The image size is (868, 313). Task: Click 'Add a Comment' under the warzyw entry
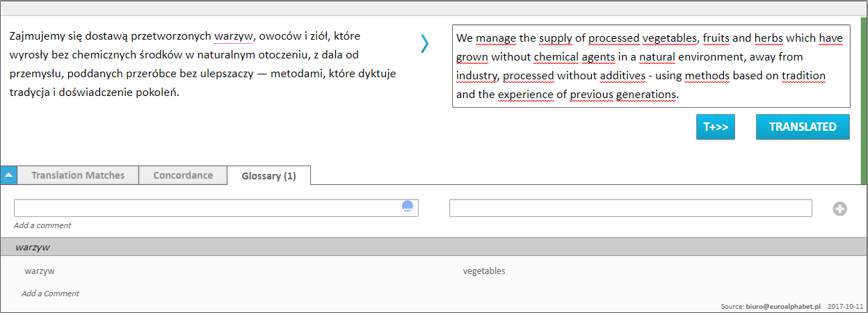click(50, 294)
